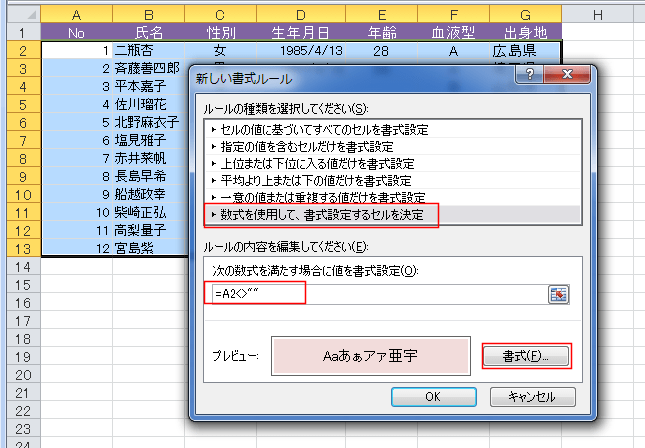Screen dimensions: 645x448
Task: Select column G header
Action: (x=526, y=15)
